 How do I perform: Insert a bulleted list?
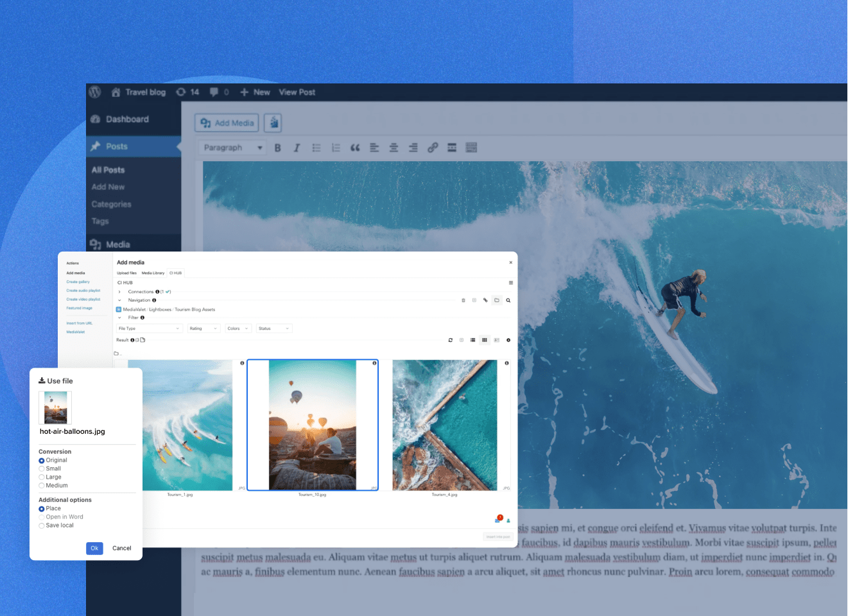click(x=316, y=148)
